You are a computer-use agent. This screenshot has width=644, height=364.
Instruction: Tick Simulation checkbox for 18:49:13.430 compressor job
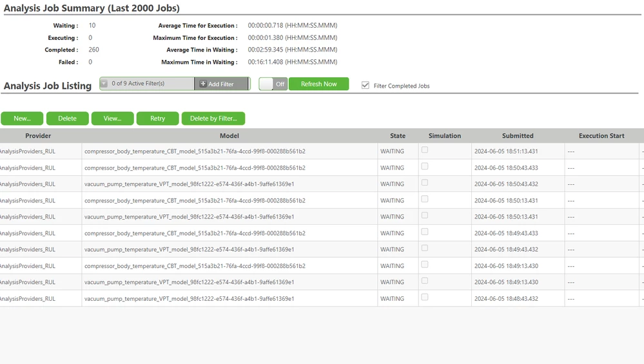tap(425, 265)
